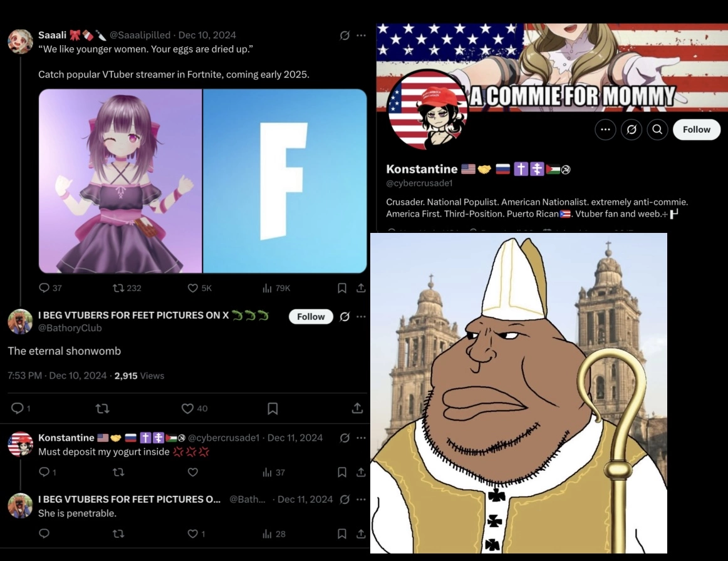Follow the @BathoryClub account
The width and height of the screenshot is (728, 561).
(311, 316)
